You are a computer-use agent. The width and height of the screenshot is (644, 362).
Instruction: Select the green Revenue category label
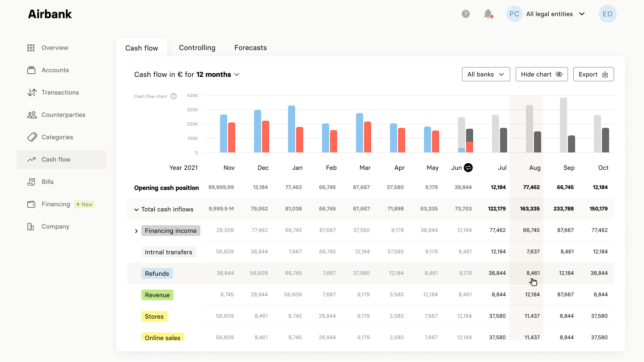pyautogui.click(x=157, y=295)
